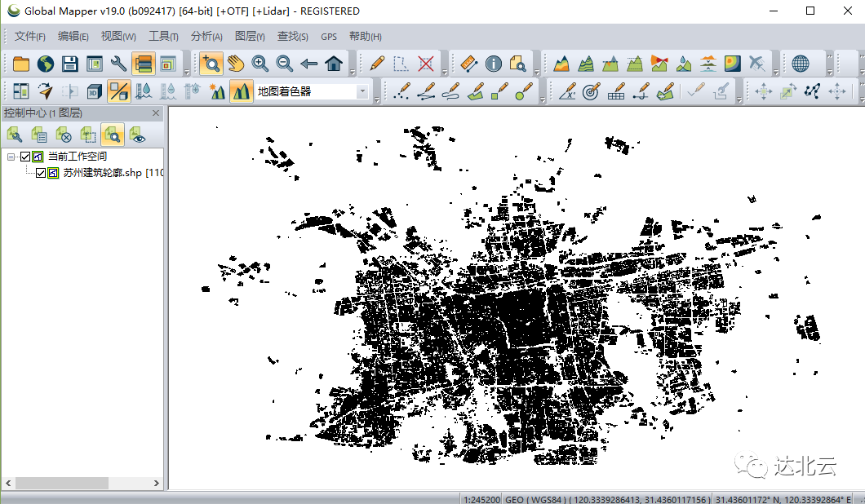This screenshot has height=504, width=865.
Task: Expand the navigation toolbar overflow arrow
Action: (352, 73)
